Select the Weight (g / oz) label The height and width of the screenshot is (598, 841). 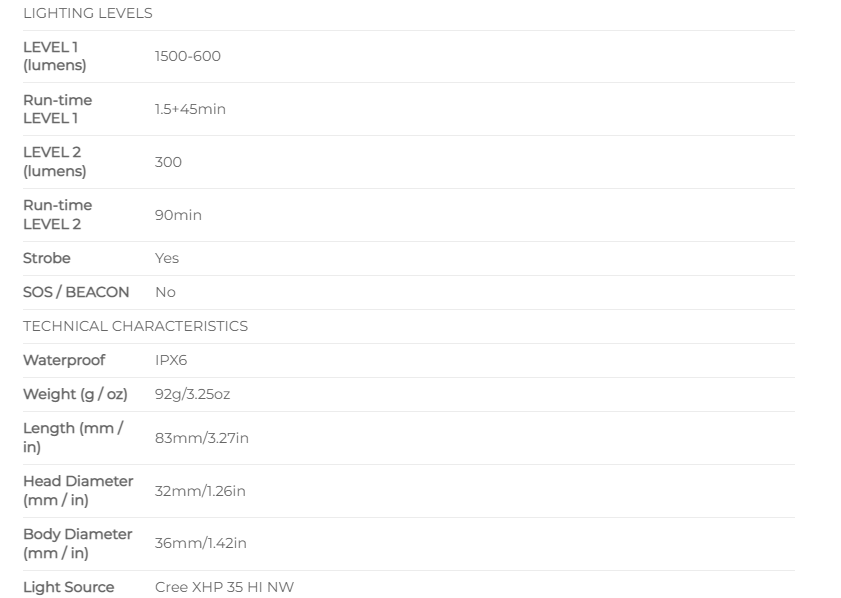point(75,394)
